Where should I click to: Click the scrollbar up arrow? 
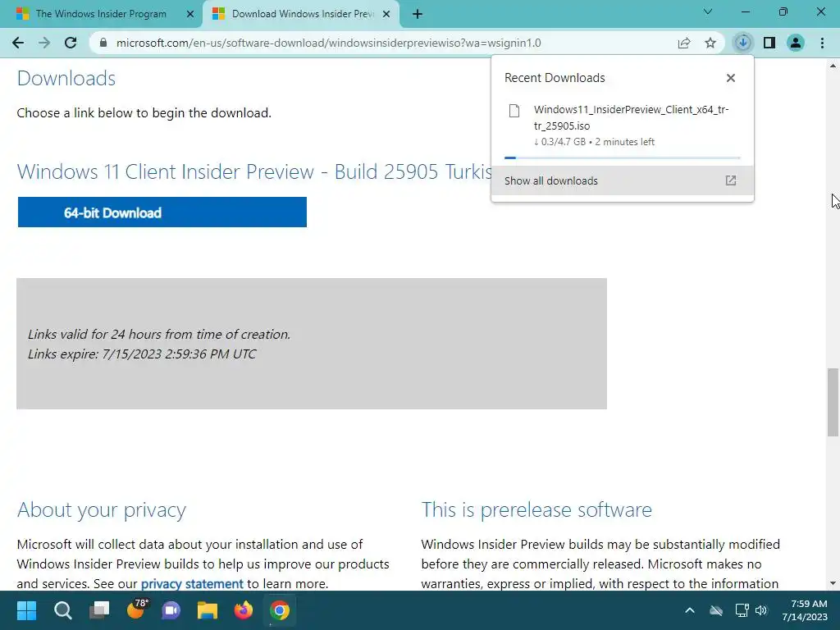[833, 66]
